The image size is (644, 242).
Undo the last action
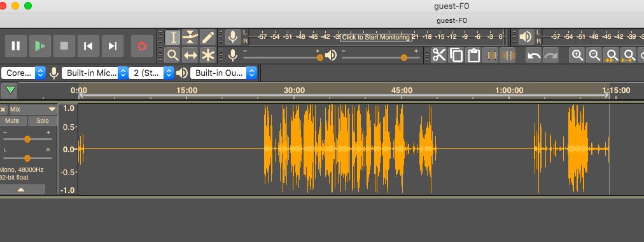pyautogui.click(x=533, y=55)
